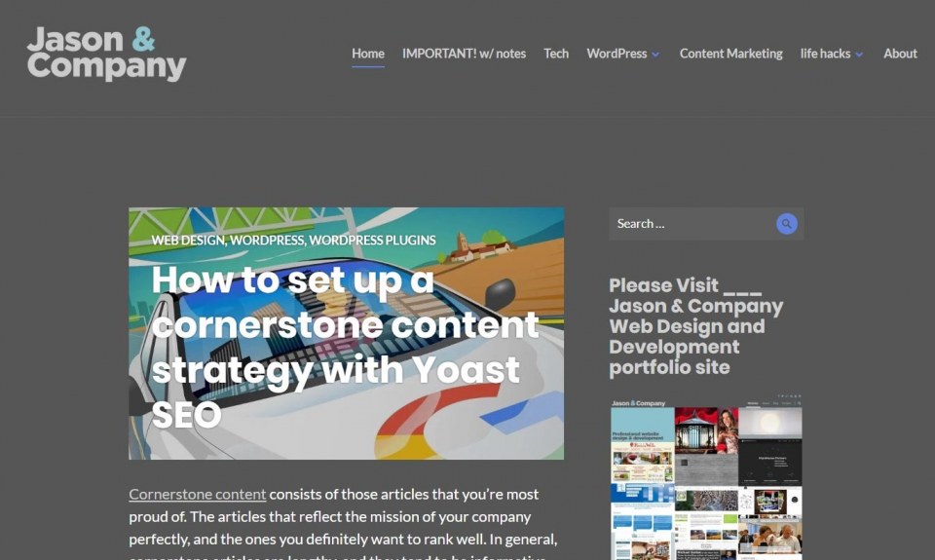Open the cornerstone content strategy article title

pyautogui.click(x=345, y=347)
